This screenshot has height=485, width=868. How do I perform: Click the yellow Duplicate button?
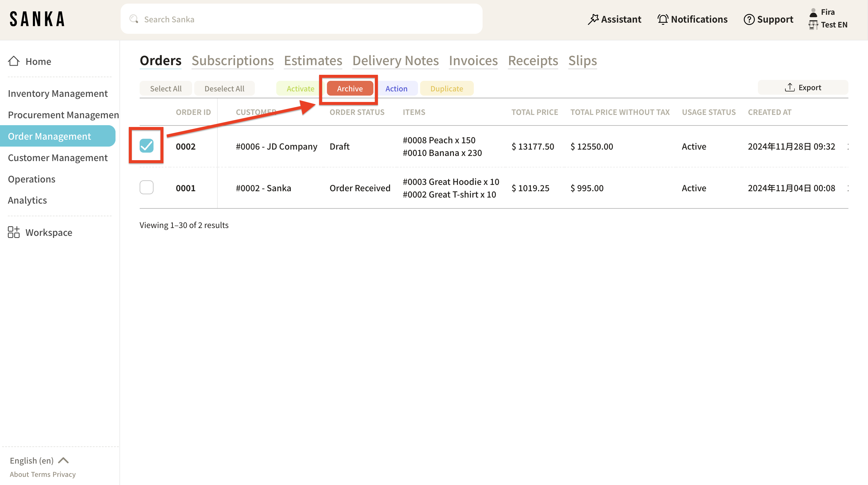[446, 88]
